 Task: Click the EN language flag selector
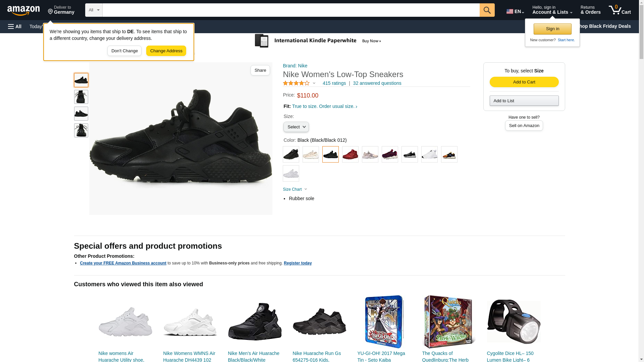(x=515, y=11)
